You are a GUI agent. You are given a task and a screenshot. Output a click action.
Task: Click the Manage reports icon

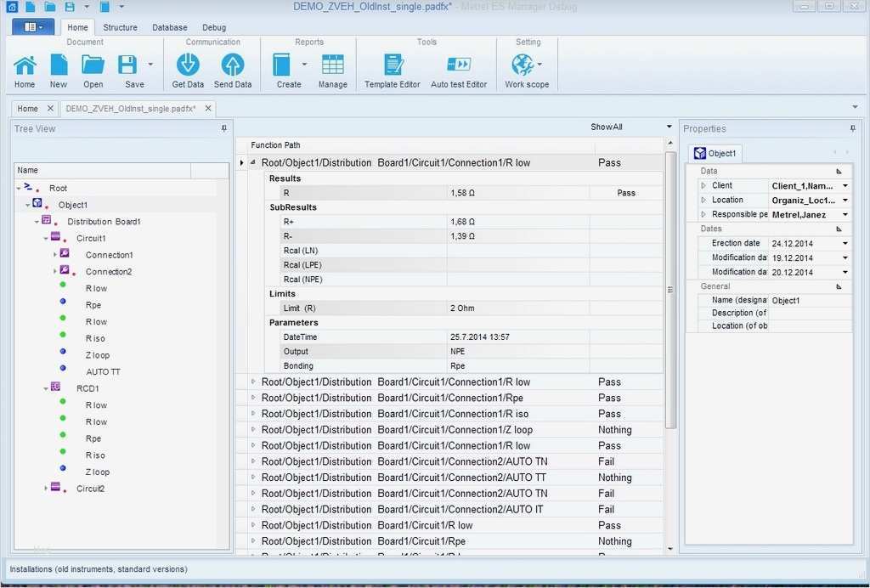(333, 65)
